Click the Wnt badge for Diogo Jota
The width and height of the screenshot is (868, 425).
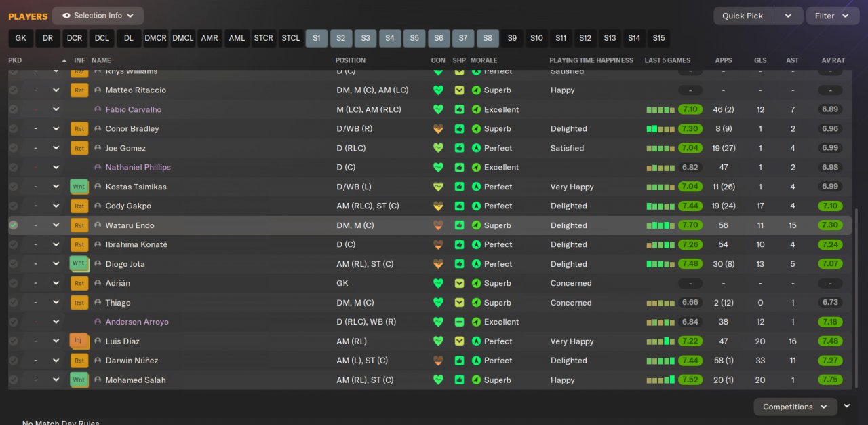(x=79, y=263)
